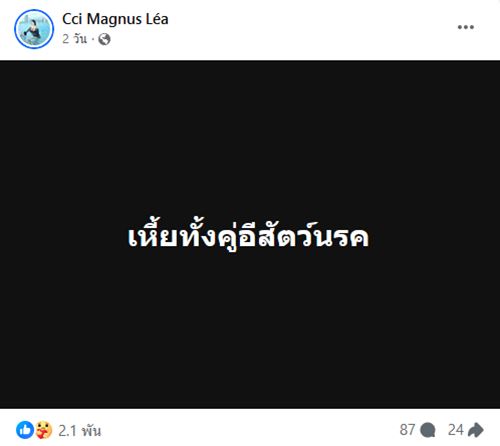Click the พัน label beside the reaction count

[91, 430]
